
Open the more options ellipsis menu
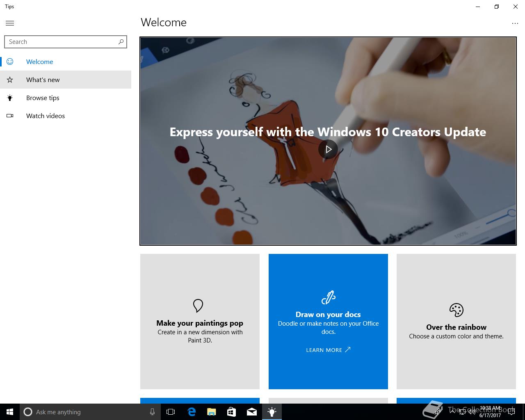515,23
